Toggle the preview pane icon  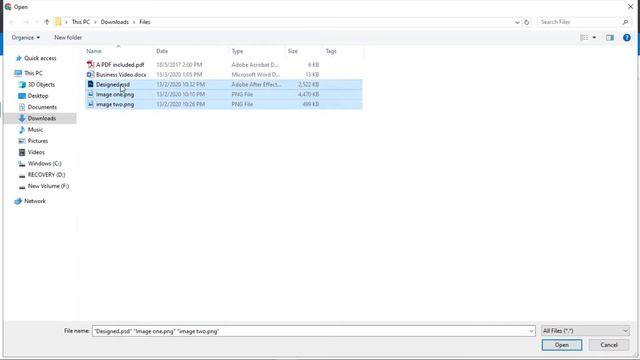tap(610, 38)
